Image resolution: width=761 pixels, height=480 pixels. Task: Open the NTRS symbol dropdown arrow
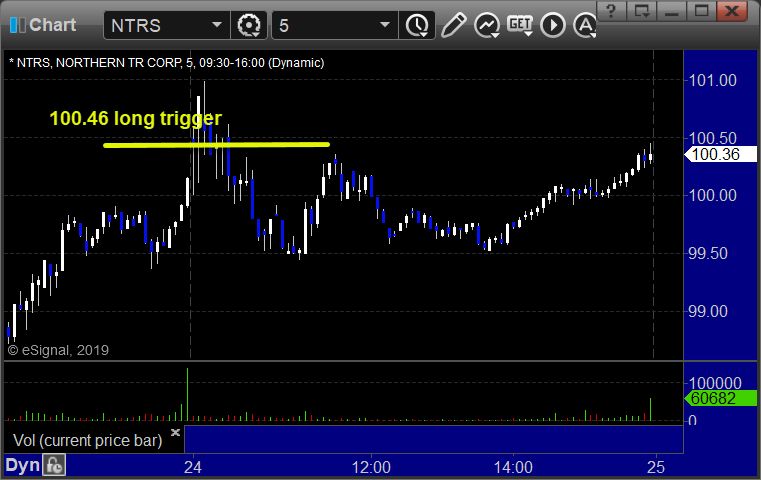216,25
